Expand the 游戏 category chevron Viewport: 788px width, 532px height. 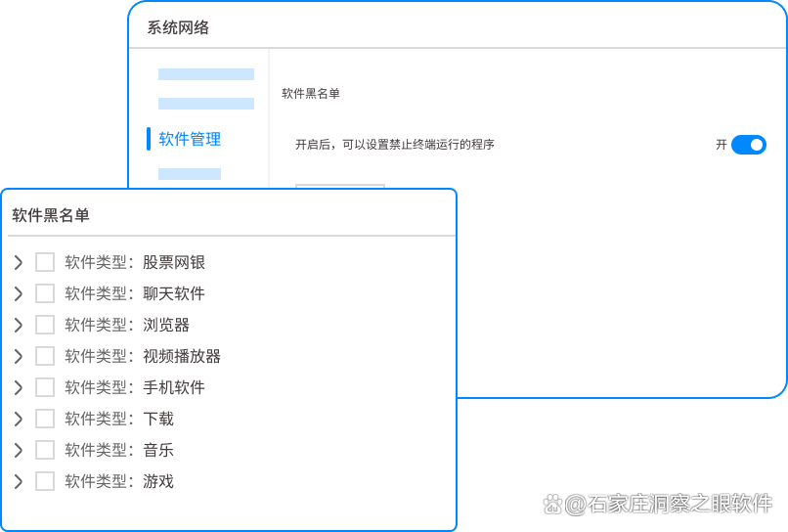[x=19, y=481]
